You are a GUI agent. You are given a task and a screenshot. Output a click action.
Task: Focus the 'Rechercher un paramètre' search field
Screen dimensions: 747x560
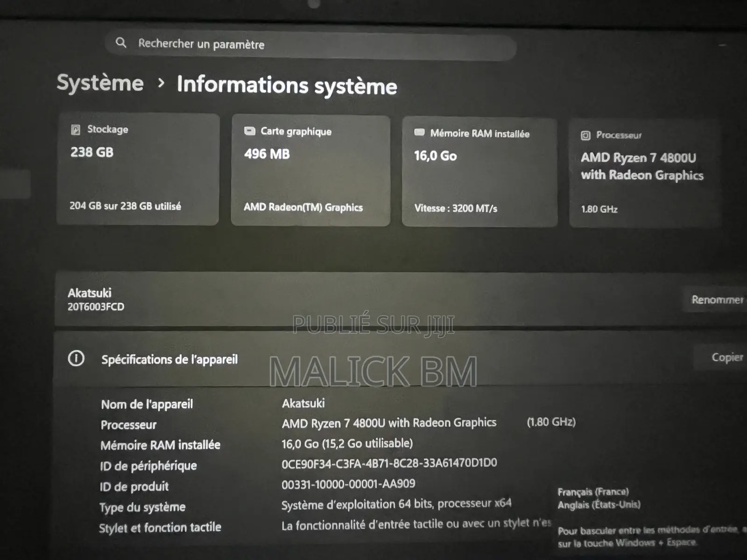coord(311,45)
